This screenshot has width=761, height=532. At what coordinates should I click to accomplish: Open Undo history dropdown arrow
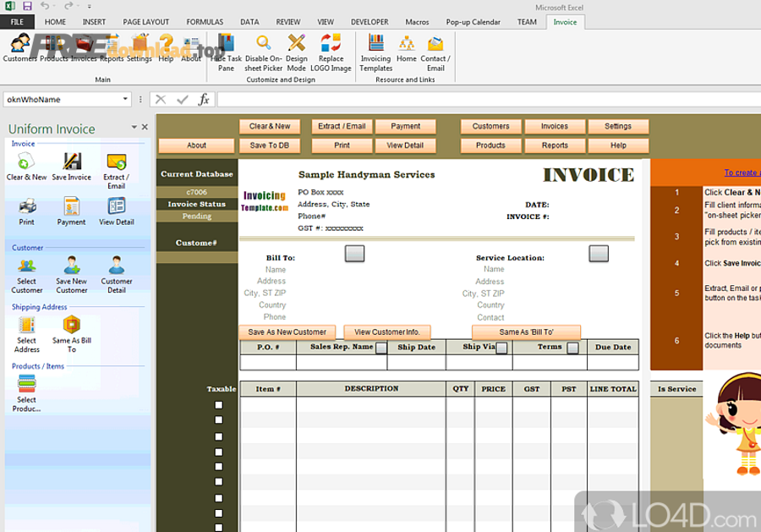click(54, 6)
